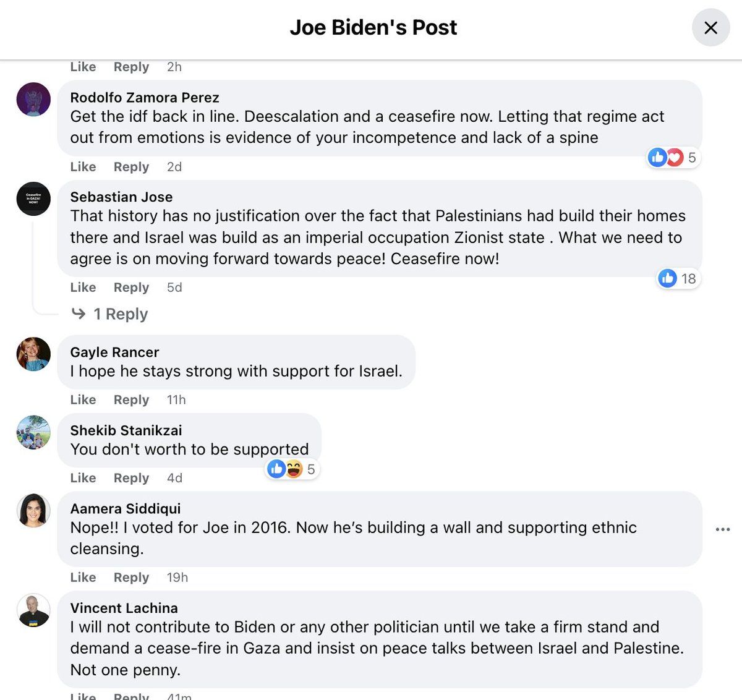Click Vincent Lachina's avatar
The width and height of the screenshot is (742, 700).
[x=33, y=610]
